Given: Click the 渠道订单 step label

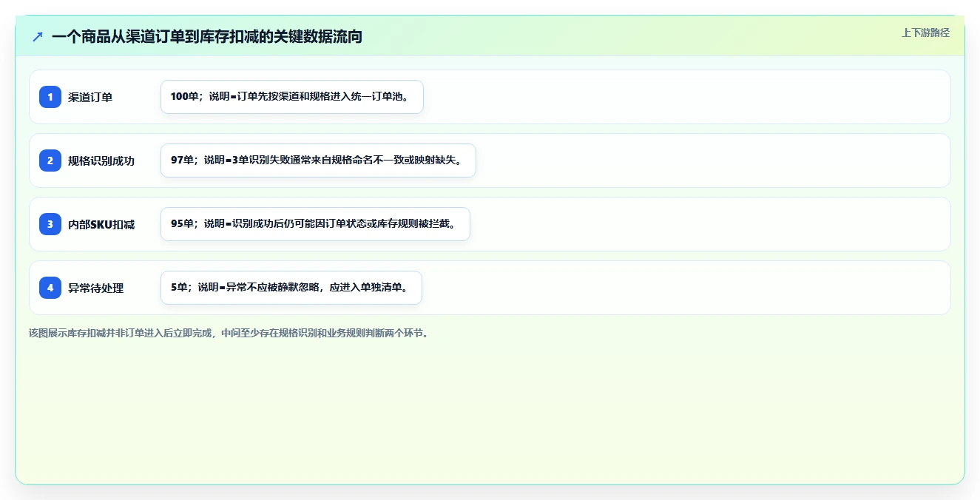Looking at the screenshot, I should (x=90, y=97).
